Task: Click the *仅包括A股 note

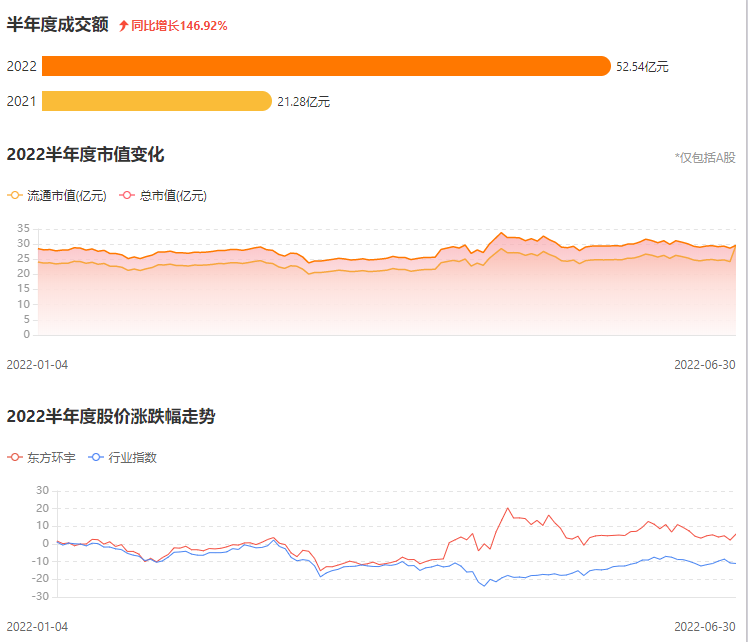Action: pos(705,158)
